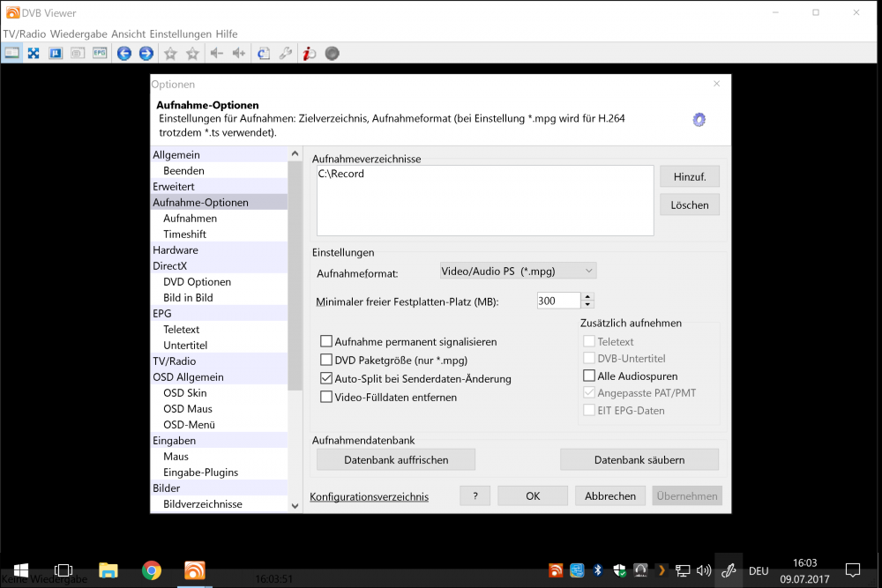This screenshot has height=588, width=882.
Task: Open the EPG toolbar icon
Action: [100, 53]
